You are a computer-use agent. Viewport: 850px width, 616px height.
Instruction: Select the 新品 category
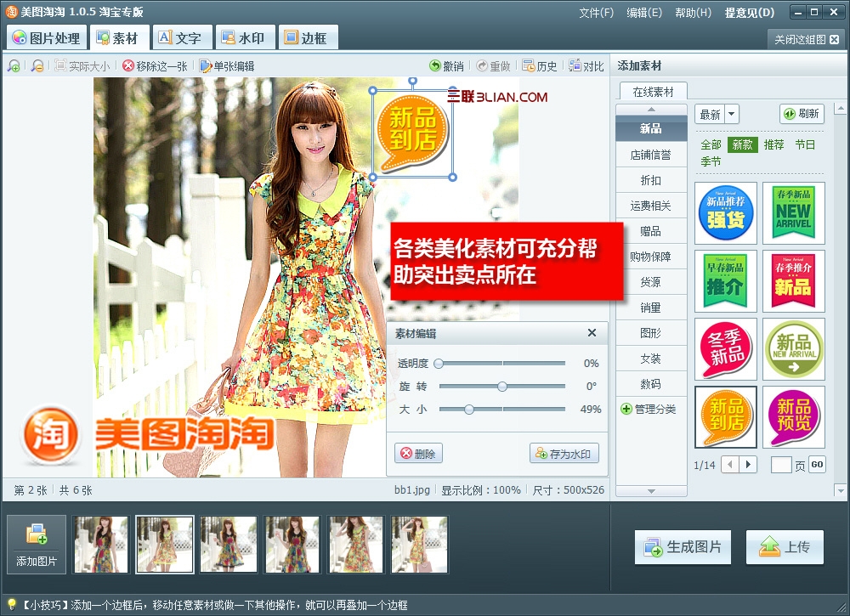651,128
